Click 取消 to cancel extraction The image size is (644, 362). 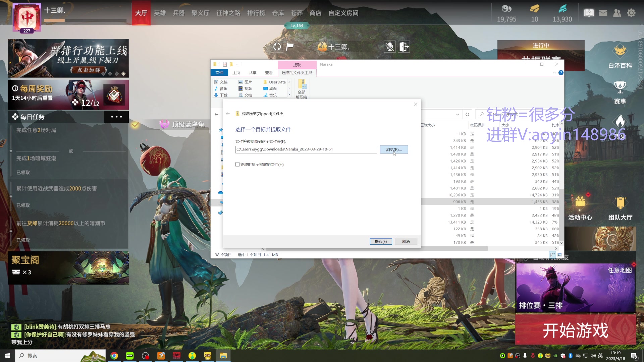tap(406, 241)
